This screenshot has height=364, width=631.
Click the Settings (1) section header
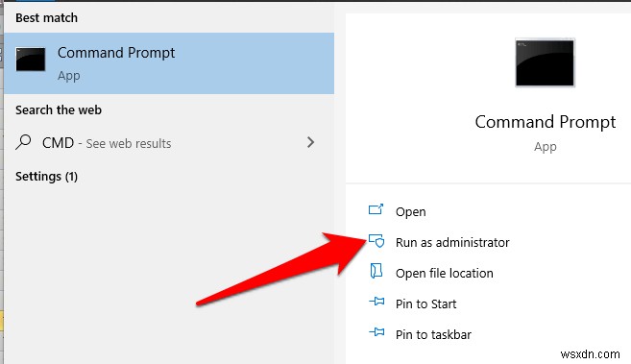pos(46,176)
